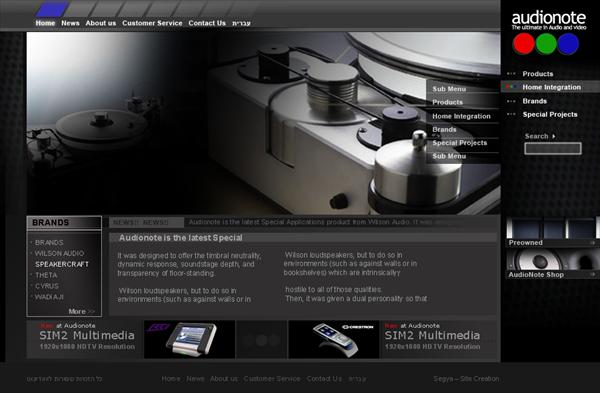This screenshot has height=393, width=600.
Task: Select Brands in the overlay submenu
Action: point(444,129)
